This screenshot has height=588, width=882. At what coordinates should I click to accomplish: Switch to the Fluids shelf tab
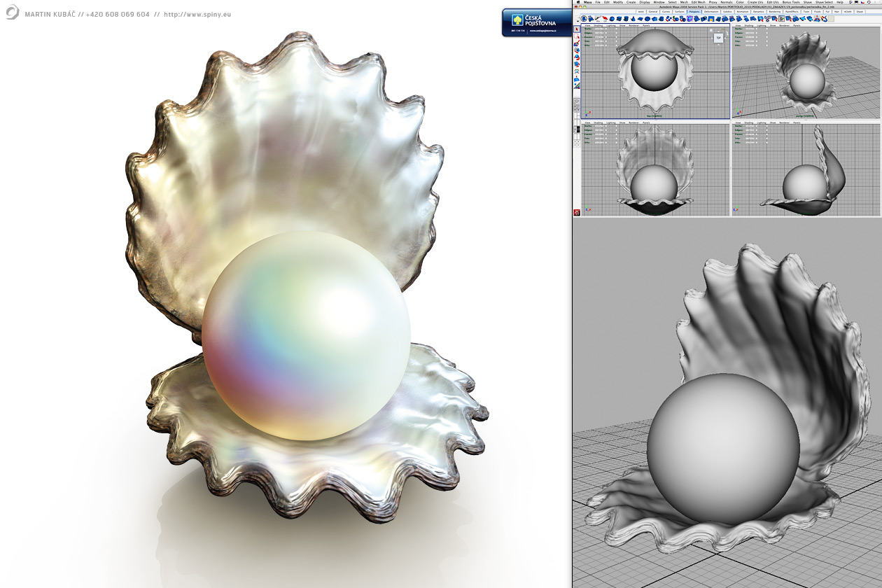click(818, 12)
